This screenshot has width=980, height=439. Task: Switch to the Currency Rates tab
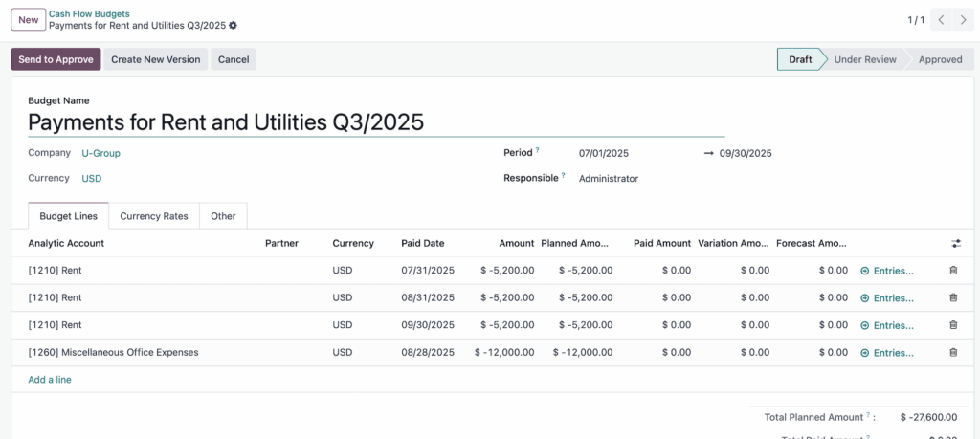[154, 216]
